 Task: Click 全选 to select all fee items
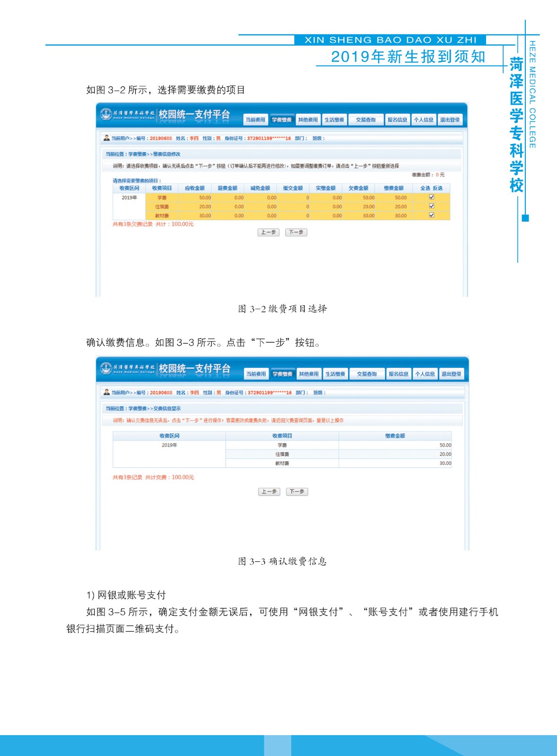point(425,188)
